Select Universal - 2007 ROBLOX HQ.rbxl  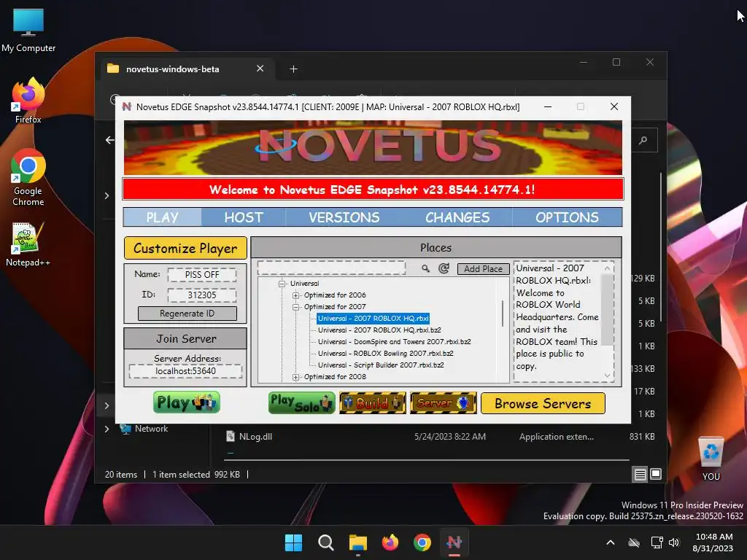[373, 319]
